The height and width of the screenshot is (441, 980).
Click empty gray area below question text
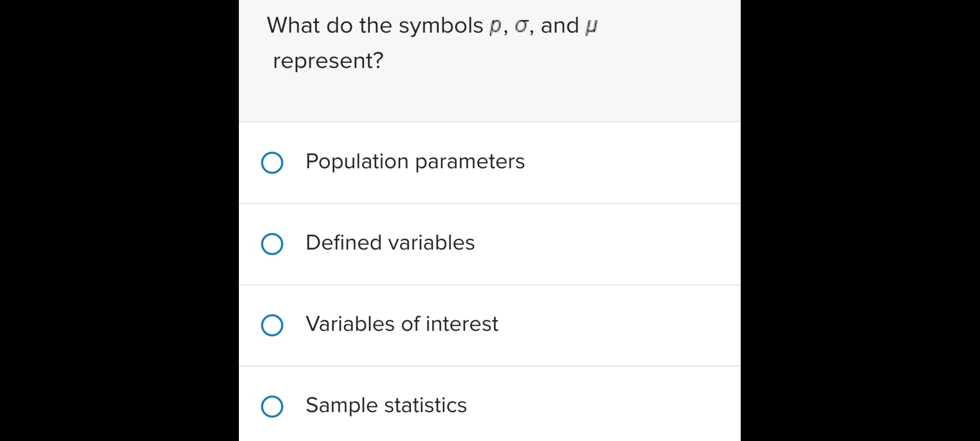click(x=489, y=98)
